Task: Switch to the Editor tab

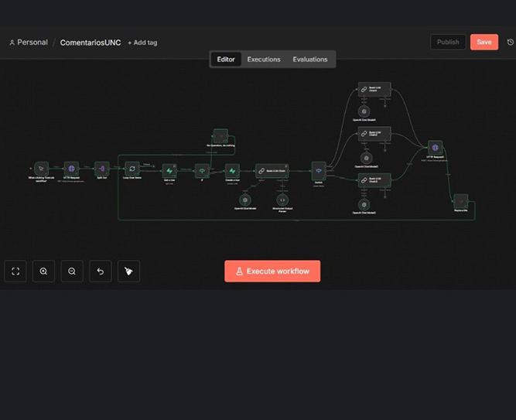Action: point(226,60)
